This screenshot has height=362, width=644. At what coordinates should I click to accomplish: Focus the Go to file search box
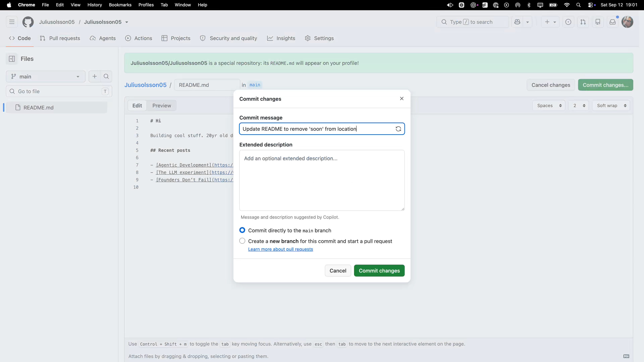[x=59, y=92]
